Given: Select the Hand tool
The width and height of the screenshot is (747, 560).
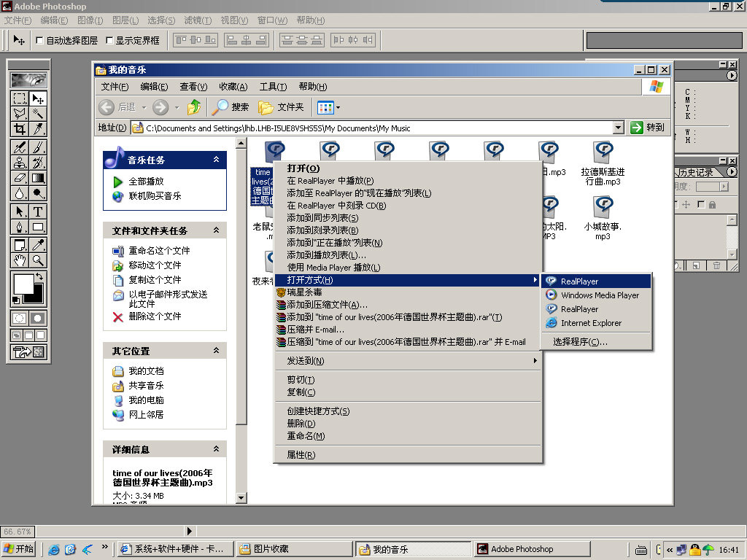Looking at the screenshot, I should tap(20, 260).
